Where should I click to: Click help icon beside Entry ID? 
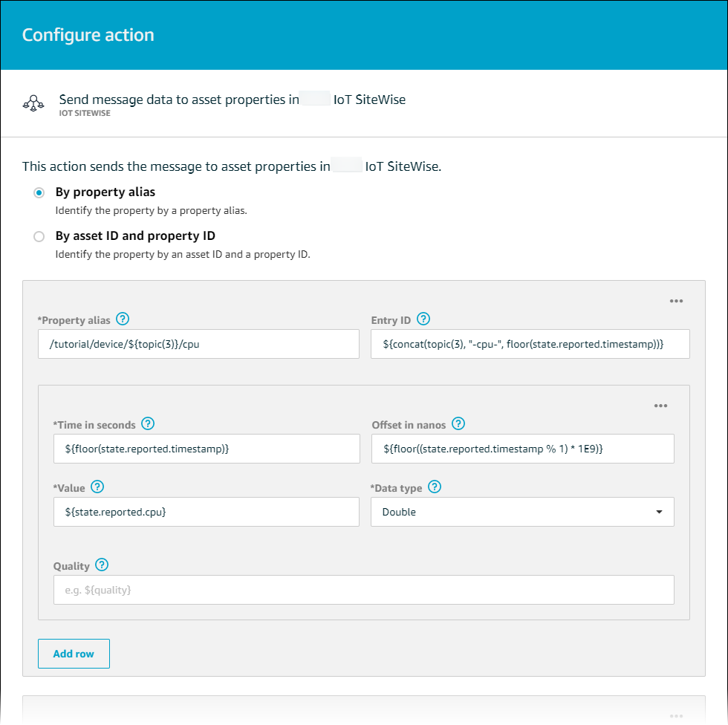[423, 319]
